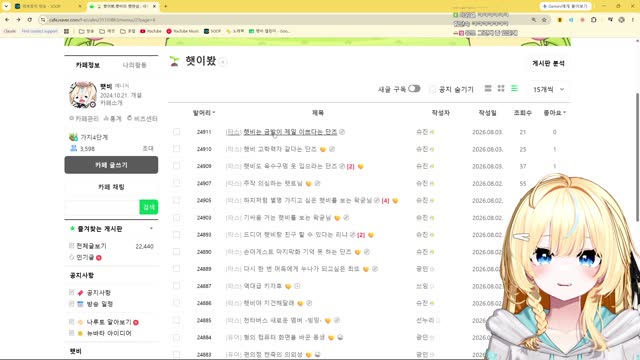The image size is (640, 360).
Task: Switch to the 나의활동 tab
Action: tap(135, 65)
